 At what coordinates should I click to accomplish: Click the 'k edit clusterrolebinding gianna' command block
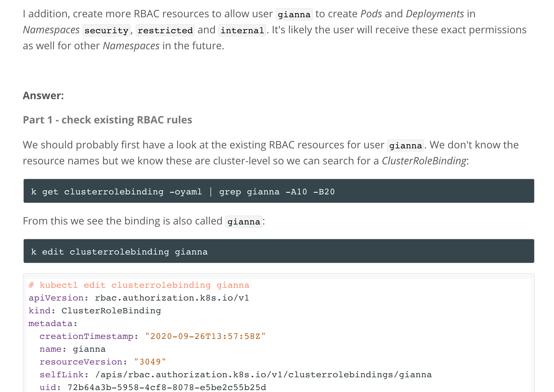coord(119,252)
